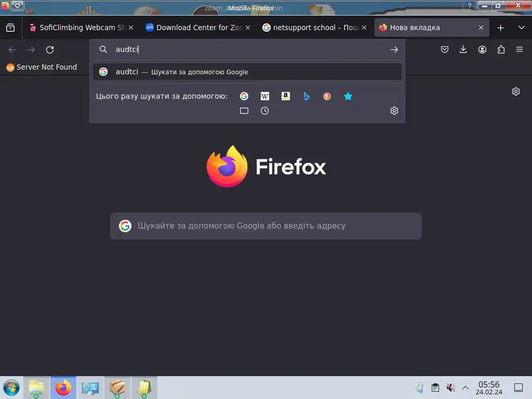Click the window help question button
This screenshot has height=399, width=532.
[470, 5]
